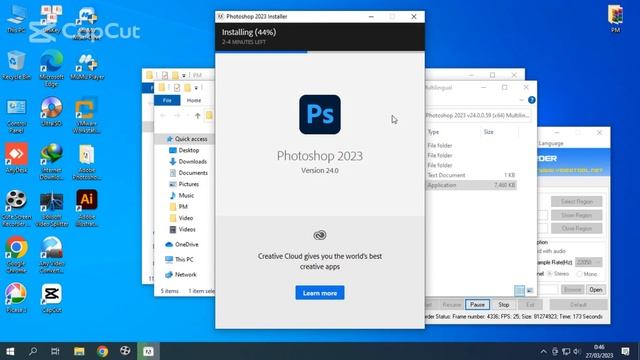Click the Show Region button

(x=576, y=215)
